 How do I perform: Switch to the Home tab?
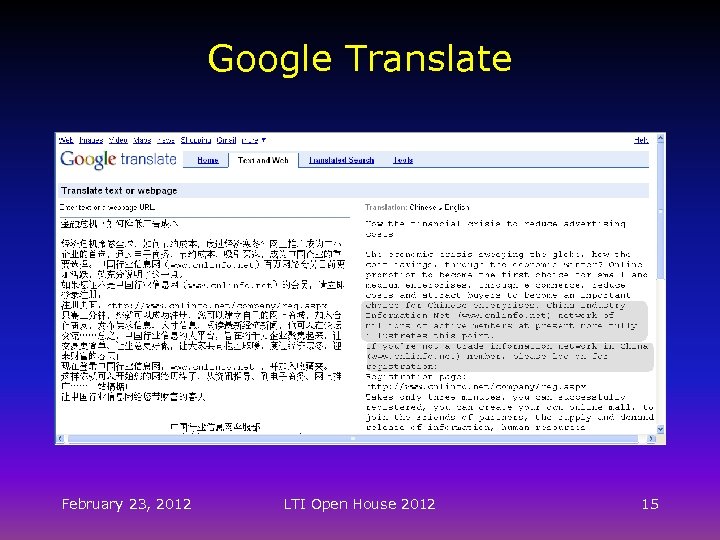[208, 160]
